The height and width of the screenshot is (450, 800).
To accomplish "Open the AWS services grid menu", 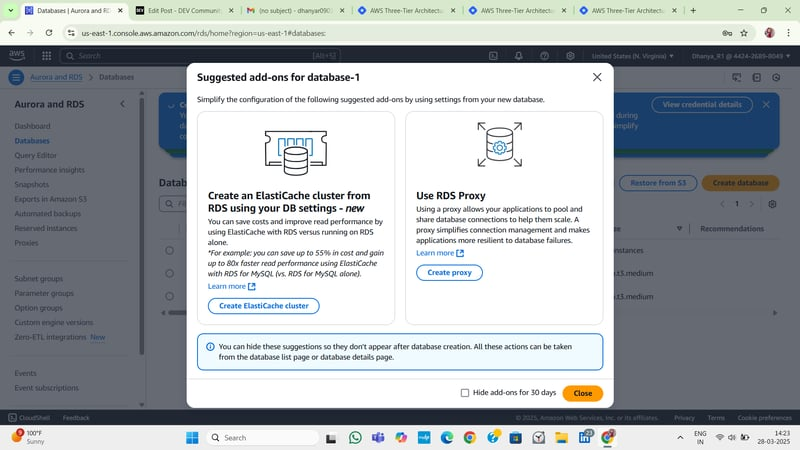I will coord(46,56).
